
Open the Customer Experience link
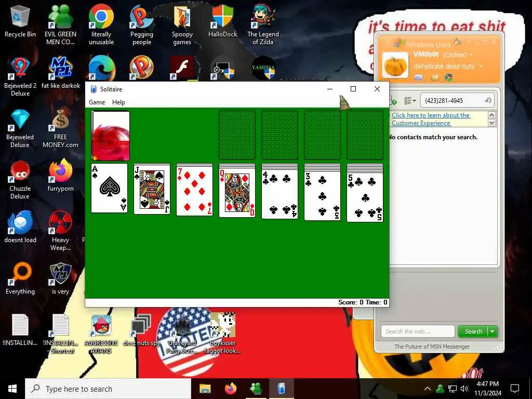click(431, 119)
